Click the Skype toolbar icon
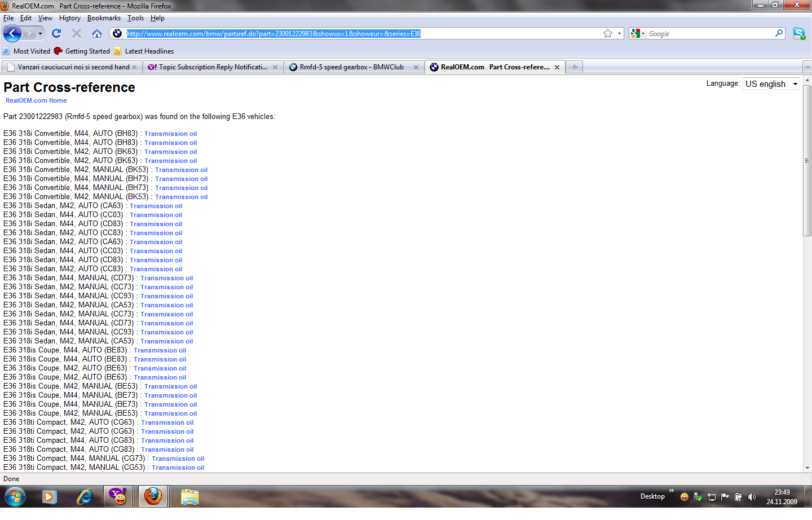Screen dimensions: 812x520 point(798,34)
